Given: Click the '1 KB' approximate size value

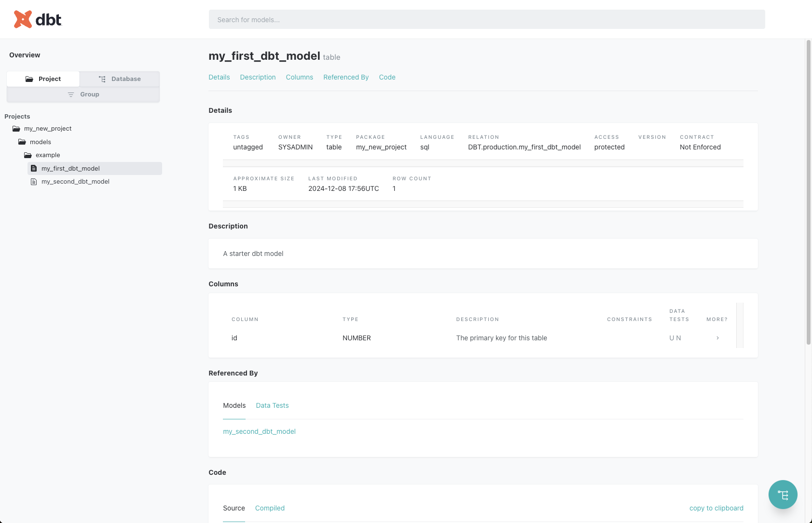Looking at the screenshot, I should click(240, 188).
